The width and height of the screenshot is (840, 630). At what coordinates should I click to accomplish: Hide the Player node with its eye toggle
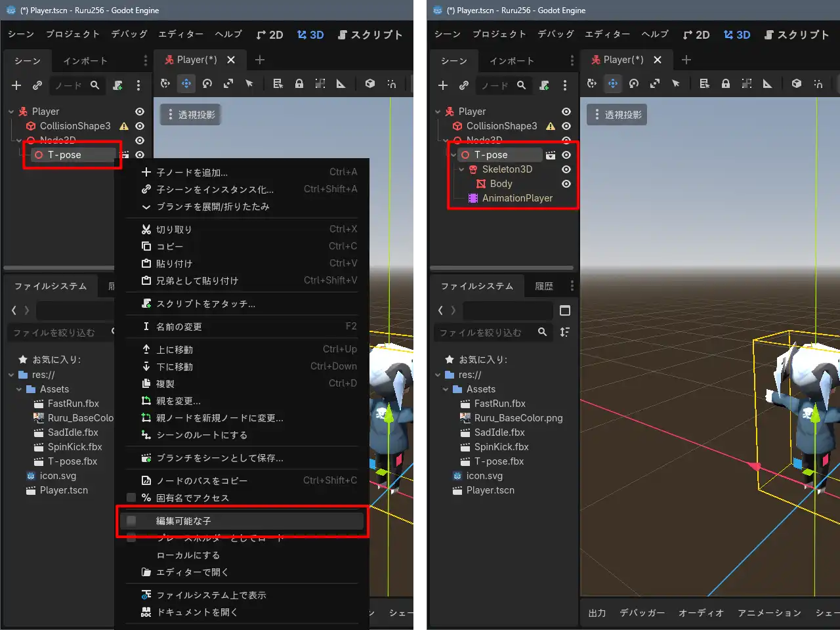click(138, 111)
